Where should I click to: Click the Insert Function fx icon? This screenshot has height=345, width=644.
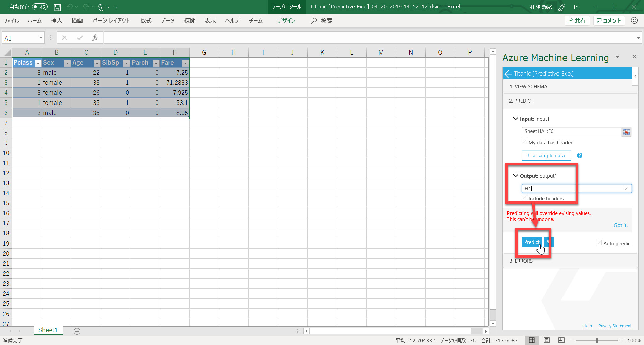[x=95, y=38]
